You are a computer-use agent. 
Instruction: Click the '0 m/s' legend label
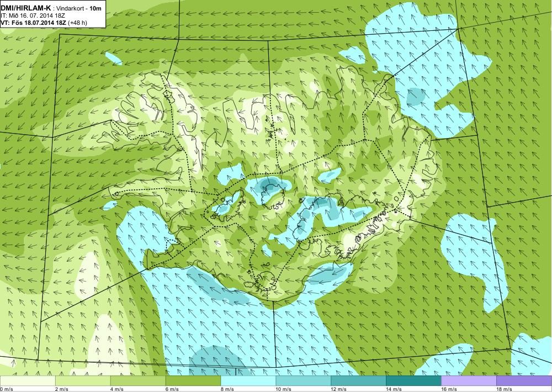(x=6, y=389)
